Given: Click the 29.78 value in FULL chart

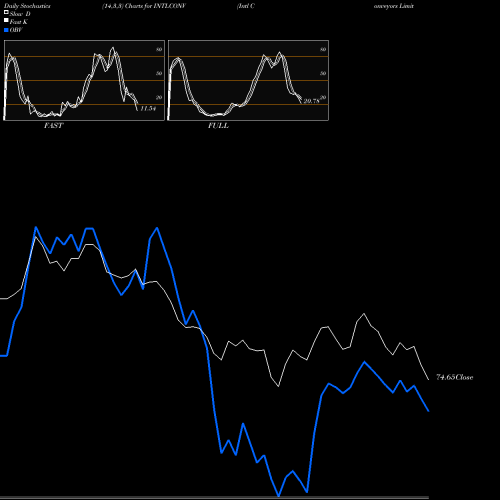Looking at the screenshot, I should tap(311, 101).
